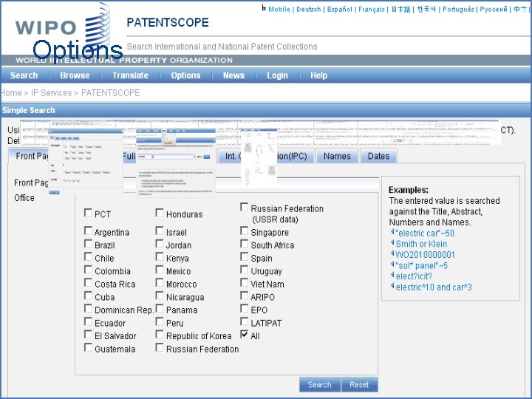This screenshot has width=532, height=399.
Task: Check the Cuba checkbox
Action: pyautogui.click(x=88, y=296)
